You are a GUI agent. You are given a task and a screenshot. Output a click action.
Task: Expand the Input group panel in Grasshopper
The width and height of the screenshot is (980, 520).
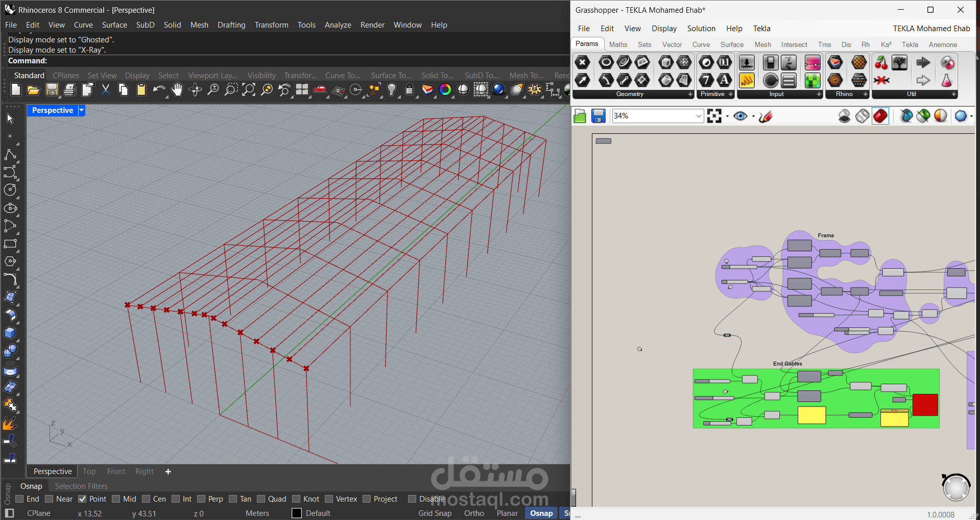click(x=819, y=94)
